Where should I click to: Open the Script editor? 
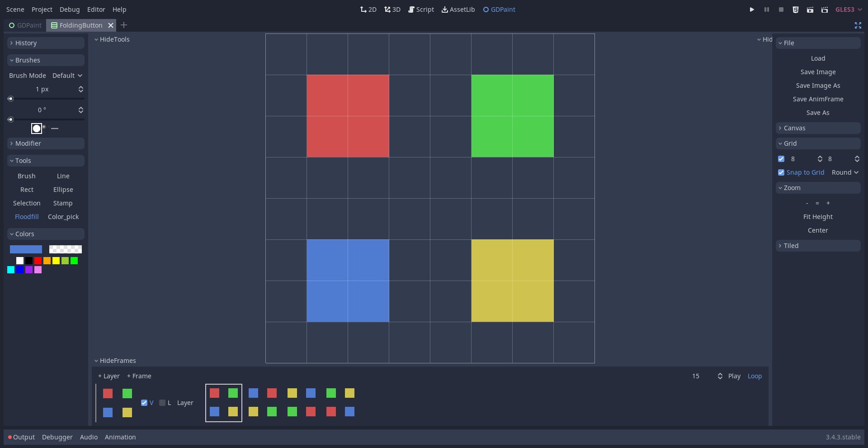421,9
